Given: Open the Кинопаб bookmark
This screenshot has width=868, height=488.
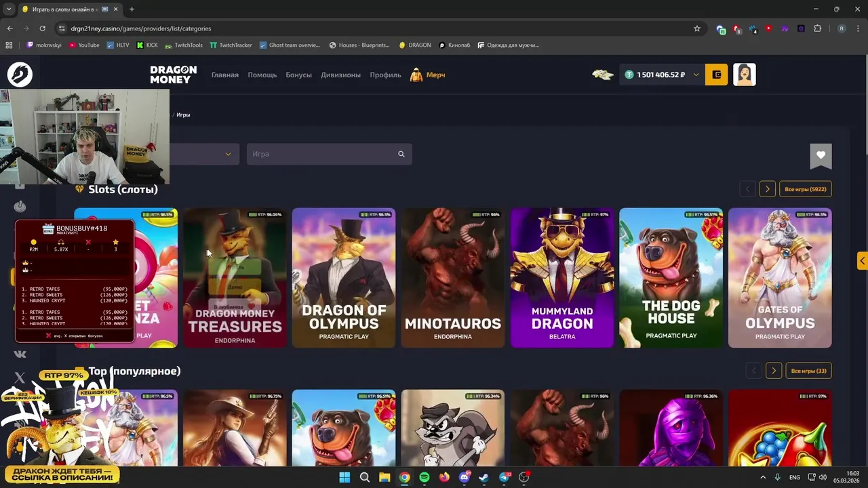Looking at the screenshot, I should [454, 45].
